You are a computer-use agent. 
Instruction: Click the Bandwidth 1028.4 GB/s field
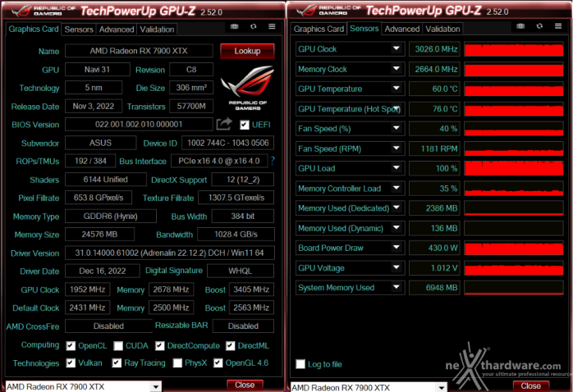pos(236,235)
